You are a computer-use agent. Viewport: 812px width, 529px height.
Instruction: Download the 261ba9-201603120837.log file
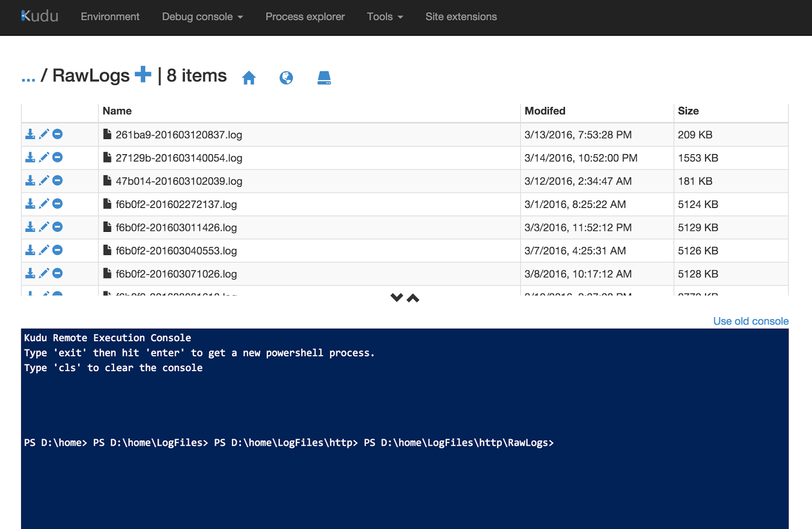(x=30, y=133)
